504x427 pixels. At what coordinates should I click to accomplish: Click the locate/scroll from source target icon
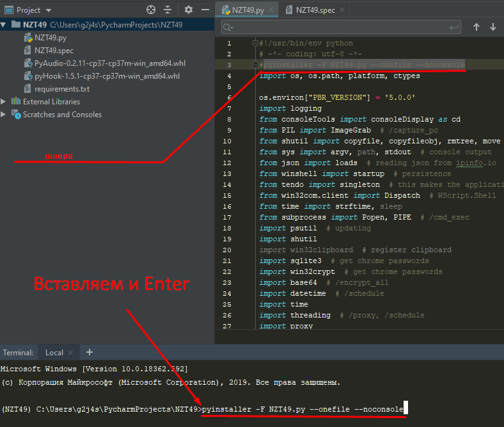[x=151, y=10]
